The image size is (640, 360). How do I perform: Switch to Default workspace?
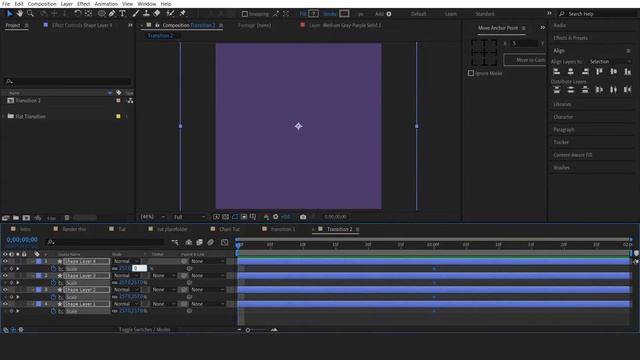(x=418, y=14)
